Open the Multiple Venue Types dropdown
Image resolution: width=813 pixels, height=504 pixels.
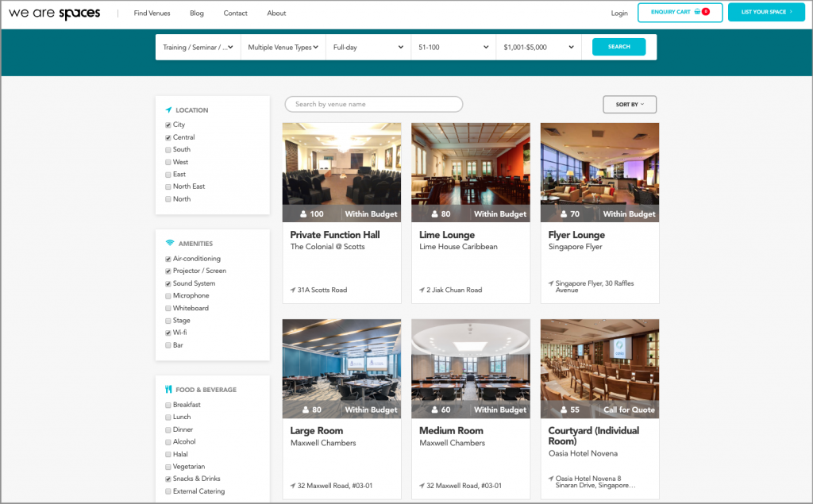point(283,47)
